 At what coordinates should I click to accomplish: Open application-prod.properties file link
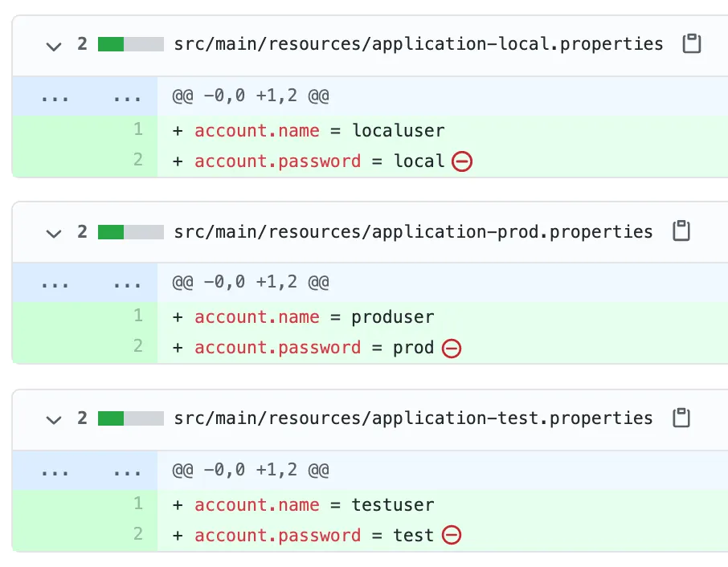coord(413,231)
